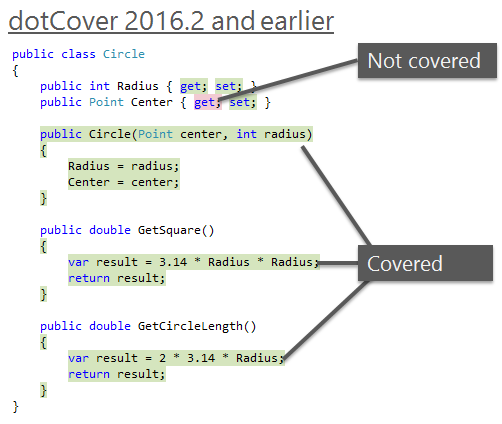Click the 'Circle' class name in declaration
This screenshot has width=502, height=424.
(x=124, y=54)
